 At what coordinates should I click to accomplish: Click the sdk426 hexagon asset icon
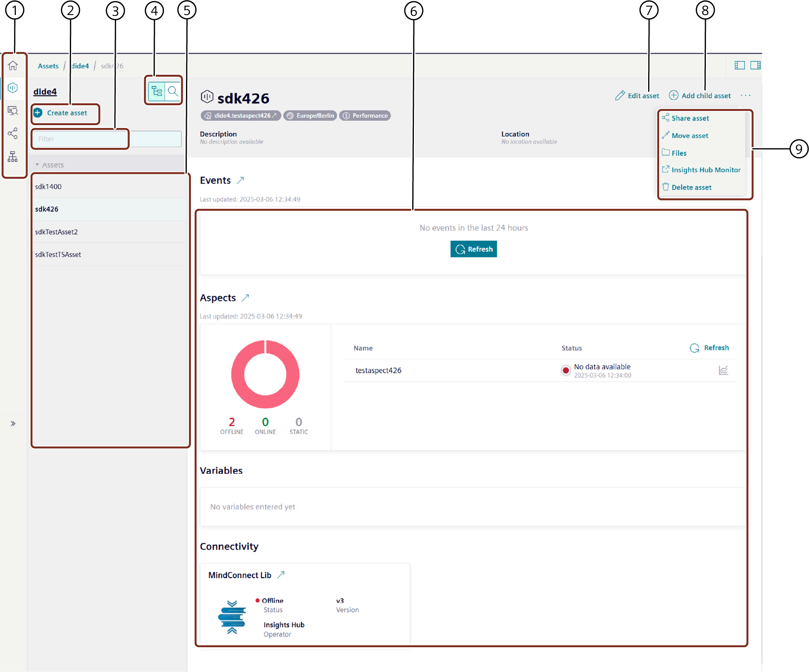[x=207, y=97]
